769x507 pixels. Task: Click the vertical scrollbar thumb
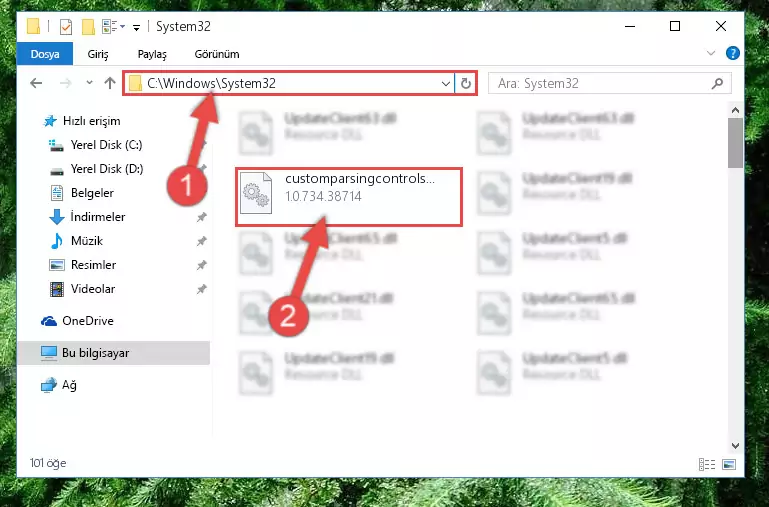(735, 143)
